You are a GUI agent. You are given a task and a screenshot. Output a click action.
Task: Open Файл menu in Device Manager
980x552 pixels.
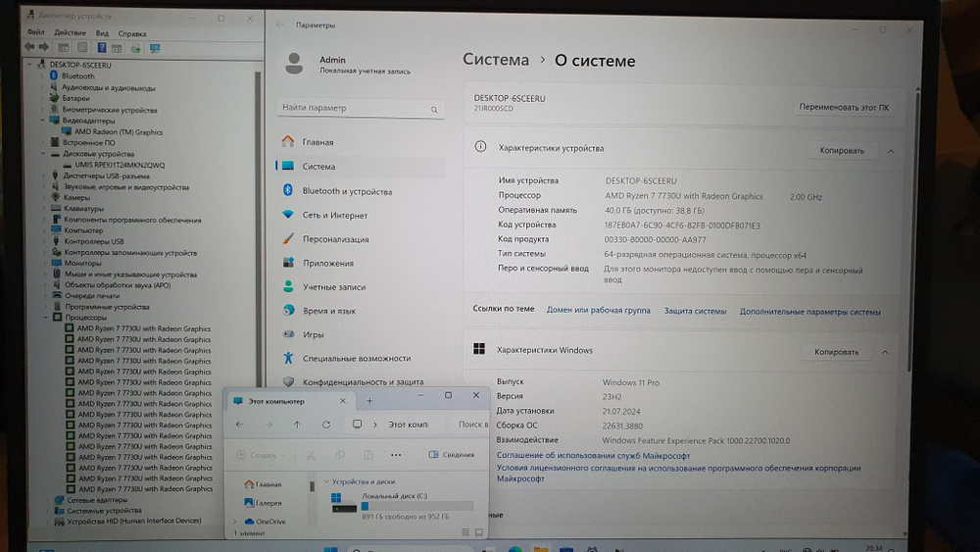pyautogui.click(x=35, y=32)
